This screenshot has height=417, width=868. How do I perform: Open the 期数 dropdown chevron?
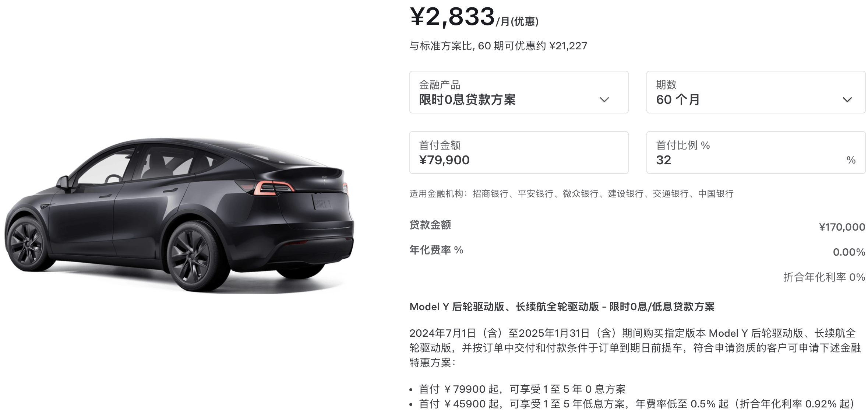tap(847, 100)
